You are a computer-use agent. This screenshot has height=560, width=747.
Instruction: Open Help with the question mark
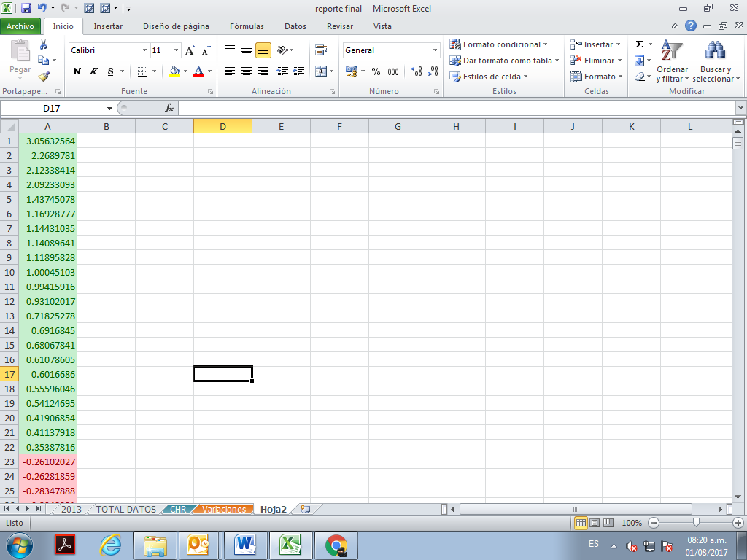pyautogui.click(x=690, y=26)
